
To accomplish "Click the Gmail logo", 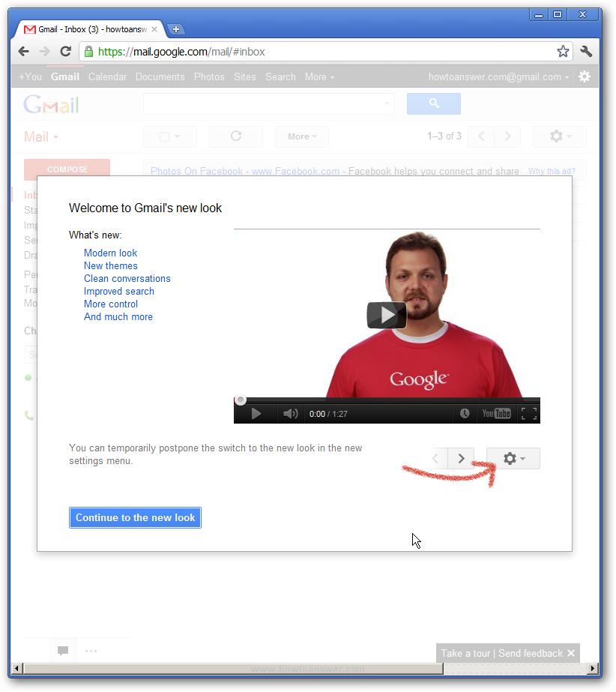I will [x=51, y=105].
